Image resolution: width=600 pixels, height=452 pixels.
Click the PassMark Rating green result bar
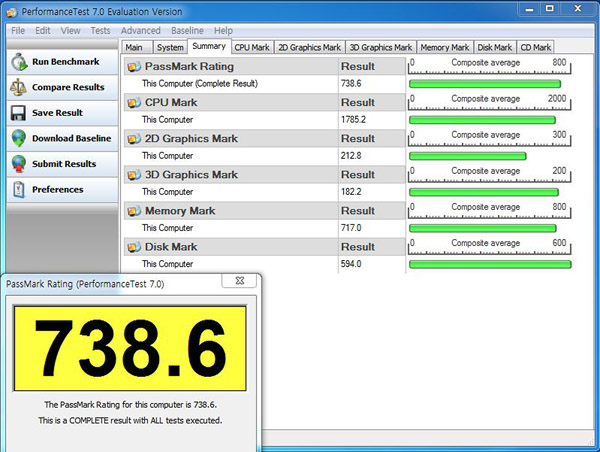(485, 84)
